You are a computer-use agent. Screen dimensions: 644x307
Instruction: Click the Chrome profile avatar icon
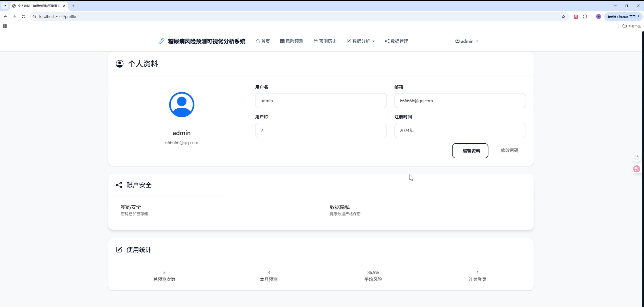point(598,17)
